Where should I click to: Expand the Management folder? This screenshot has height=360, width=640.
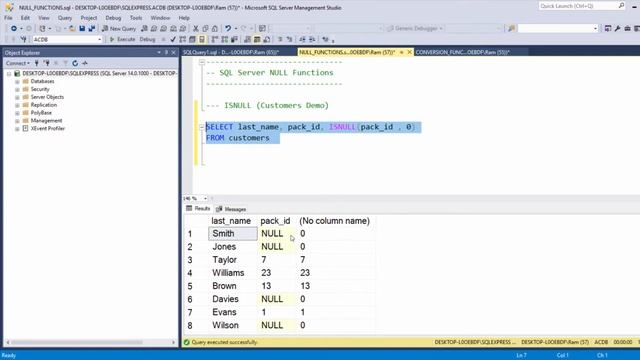coord(17,121)
